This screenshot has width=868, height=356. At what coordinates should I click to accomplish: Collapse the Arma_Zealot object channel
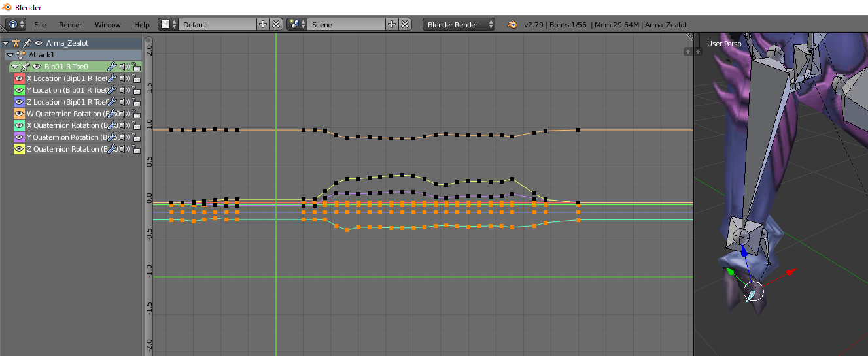tap(6, 43)
